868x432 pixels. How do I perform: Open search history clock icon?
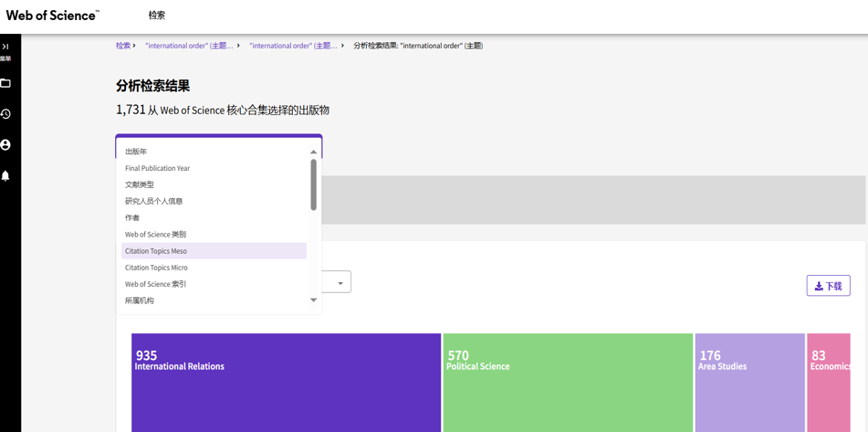[x=5, y=114]
